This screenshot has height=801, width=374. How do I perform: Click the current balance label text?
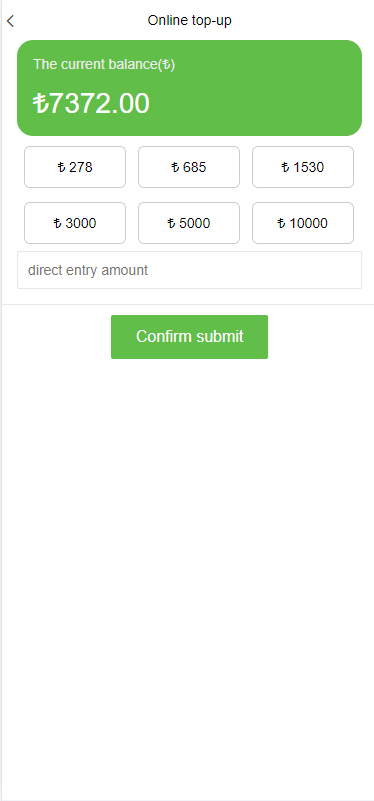coord(104,65)
